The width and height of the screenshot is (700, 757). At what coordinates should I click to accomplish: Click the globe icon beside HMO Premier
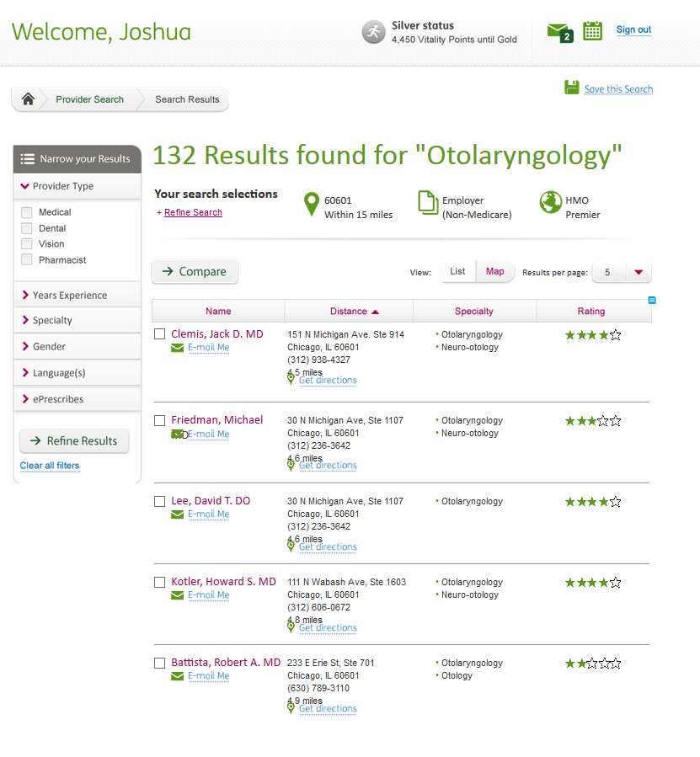tap(551, 202)
